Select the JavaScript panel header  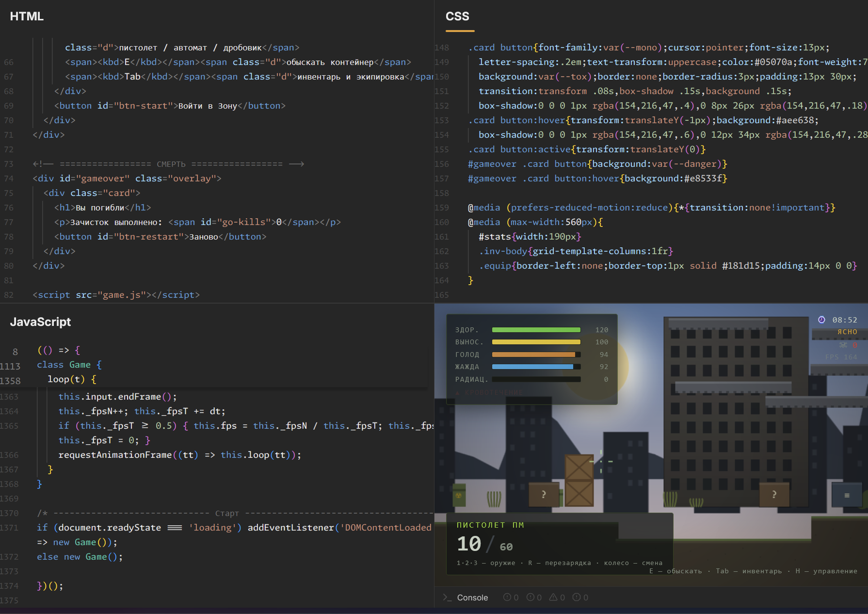pos(40,322)
